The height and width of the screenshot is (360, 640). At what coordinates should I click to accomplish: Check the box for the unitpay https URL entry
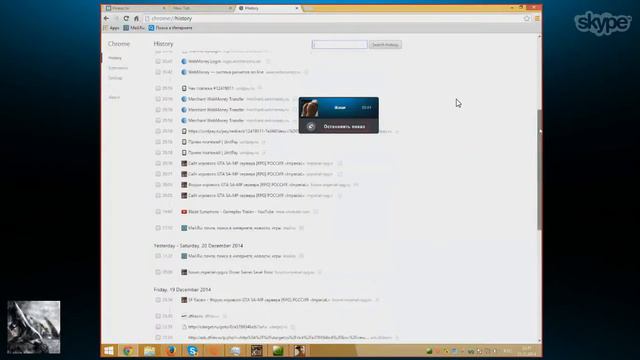click(158, 131)
